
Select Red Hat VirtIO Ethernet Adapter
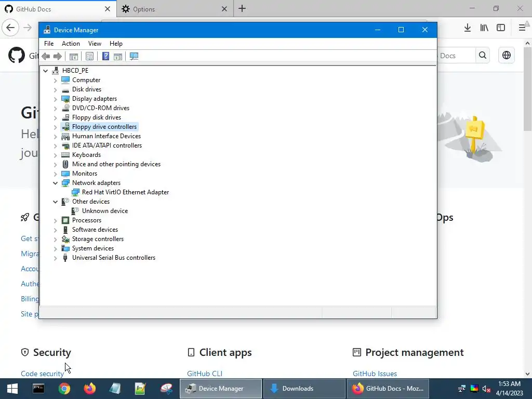pyautogui.click(x=125, y=192)
